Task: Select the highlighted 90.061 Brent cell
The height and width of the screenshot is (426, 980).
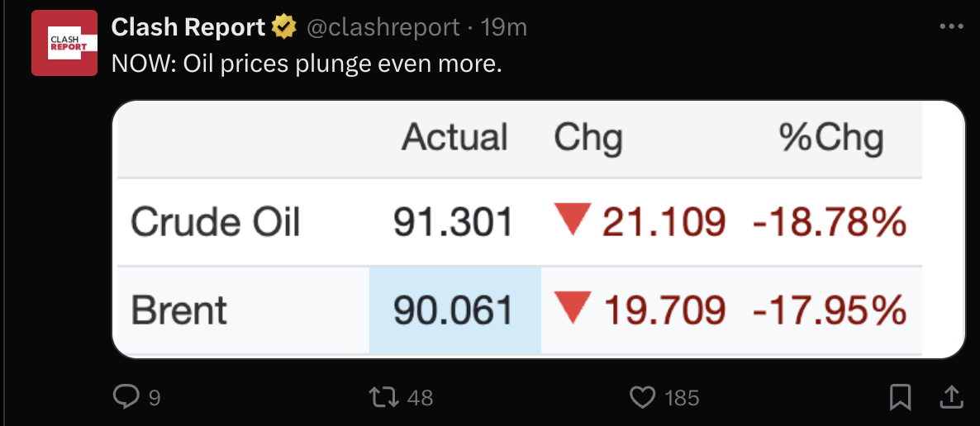Action: 454,310
